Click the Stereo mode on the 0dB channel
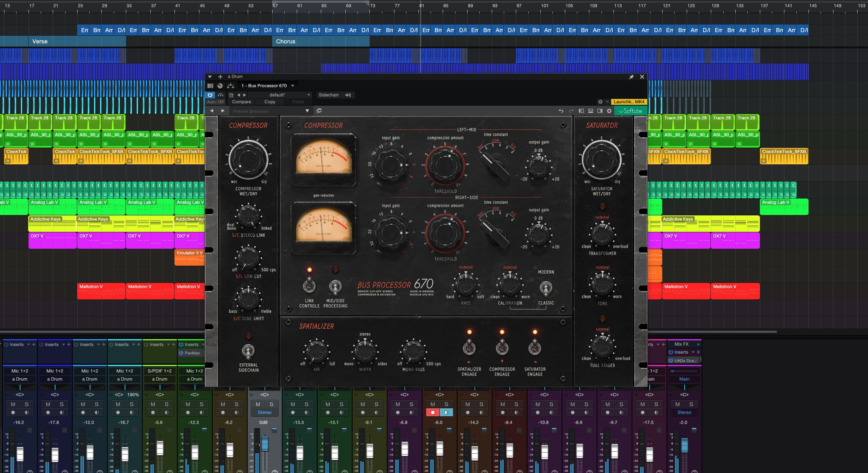 (x=265, y=412)
